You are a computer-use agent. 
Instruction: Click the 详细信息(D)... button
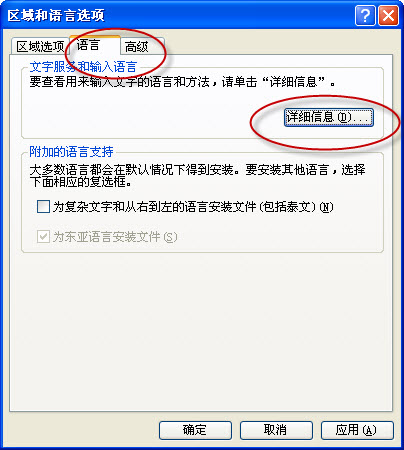329,117
